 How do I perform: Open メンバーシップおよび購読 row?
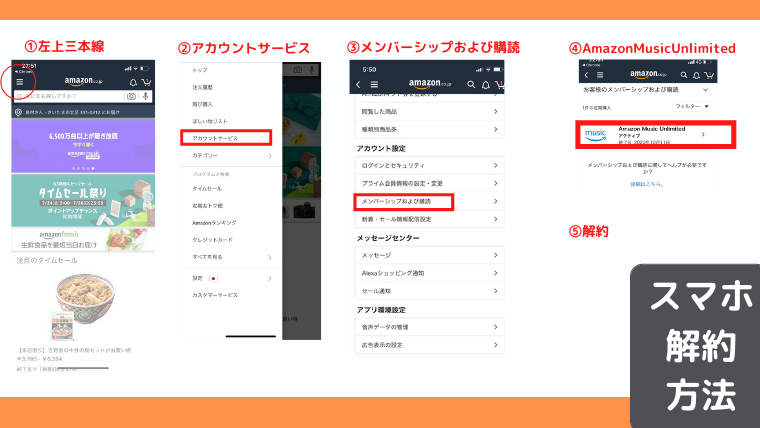tap(429, 201)
